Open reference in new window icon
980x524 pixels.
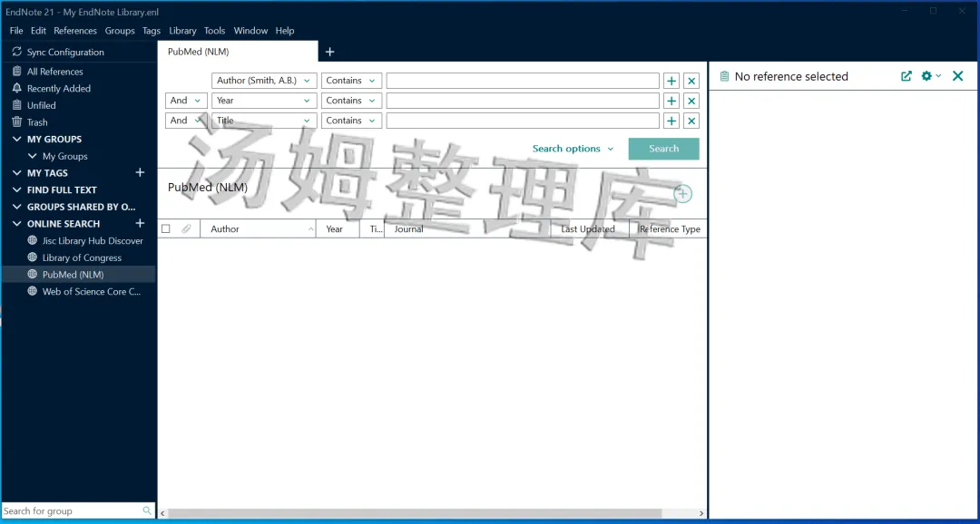click(906, 76)
